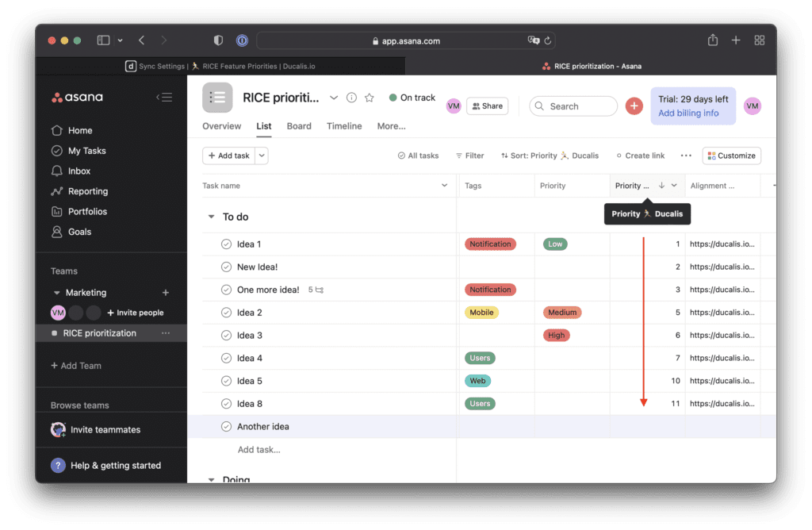
Task: Collapse the To do section
Action: [x=211, y=216]
